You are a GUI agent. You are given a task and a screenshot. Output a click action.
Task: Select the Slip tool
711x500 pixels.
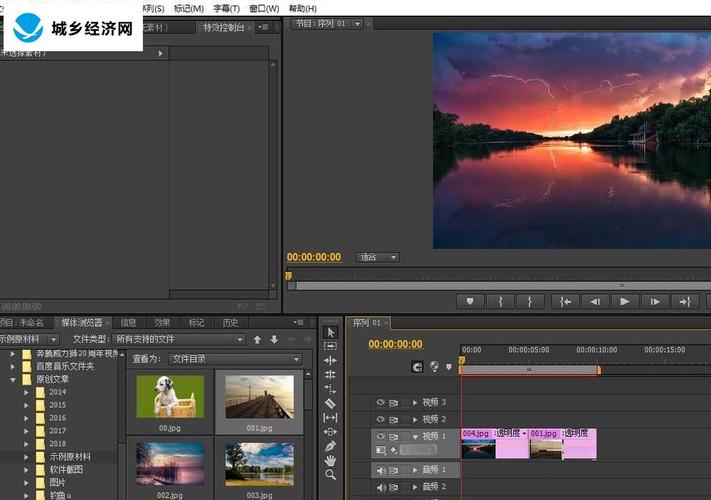click(x=331, y=417)
